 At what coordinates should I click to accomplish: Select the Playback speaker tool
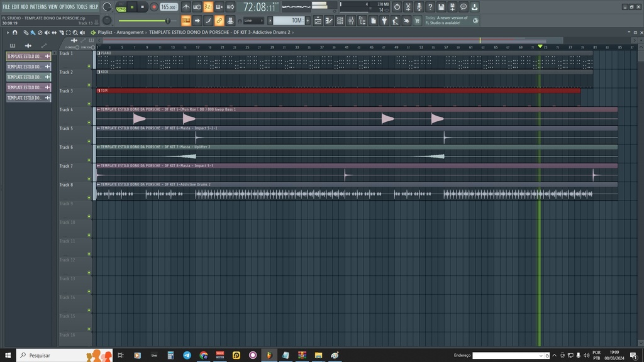coord(82,33)
